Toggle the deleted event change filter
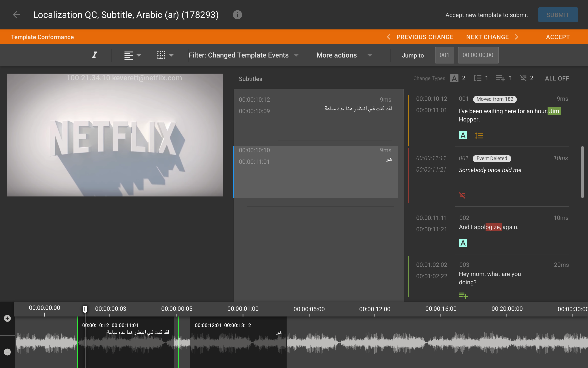 (523, 78)
